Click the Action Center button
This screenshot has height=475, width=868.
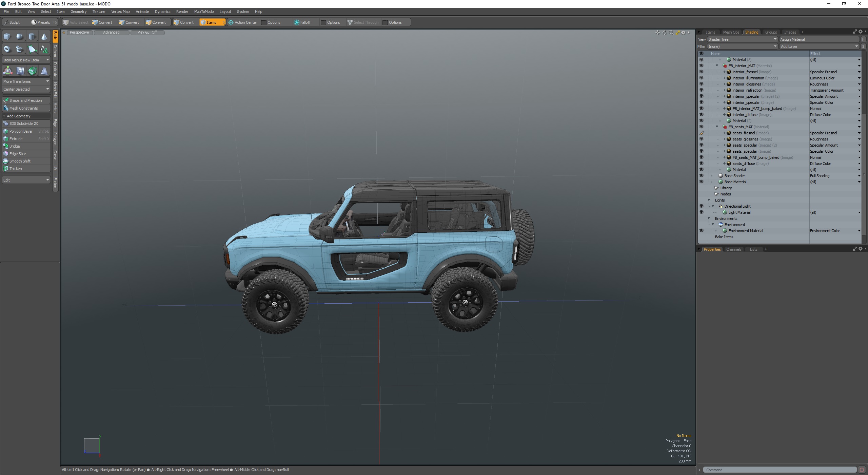[x=243, y=22]
